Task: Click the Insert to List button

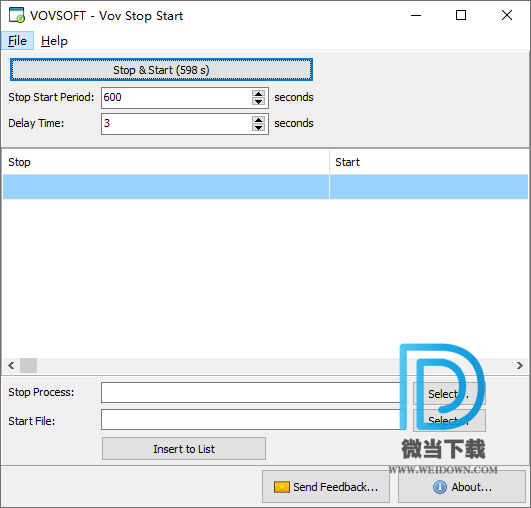Action: coord(184,449)
